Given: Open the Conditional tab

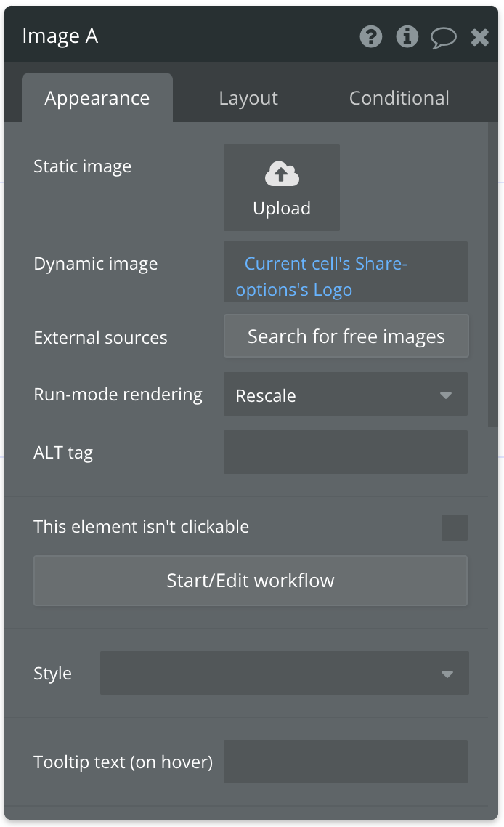Looking at the screenshot, I should coord(399,98).
